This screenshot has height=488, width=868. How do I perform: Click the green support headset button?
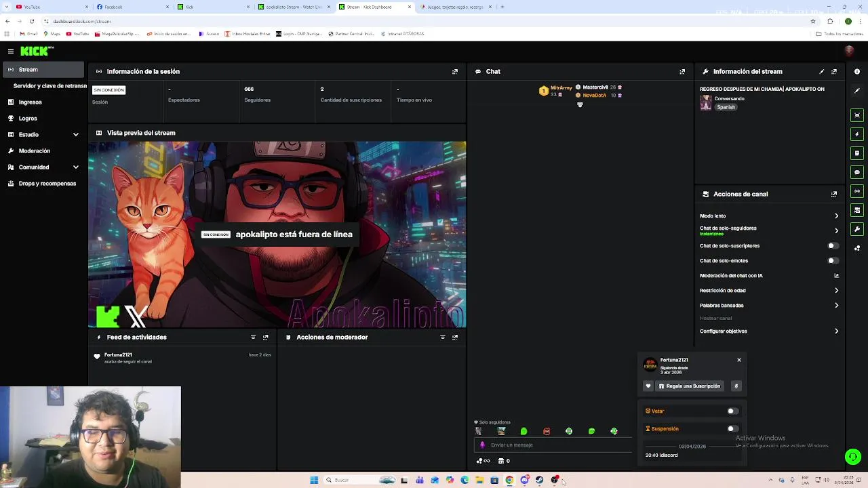pos(853,457)
